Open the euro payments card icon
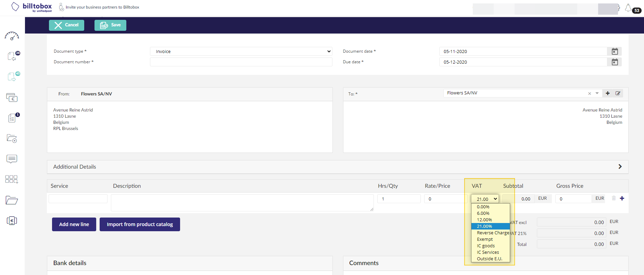The image size is (644, 275). point(12,97)
